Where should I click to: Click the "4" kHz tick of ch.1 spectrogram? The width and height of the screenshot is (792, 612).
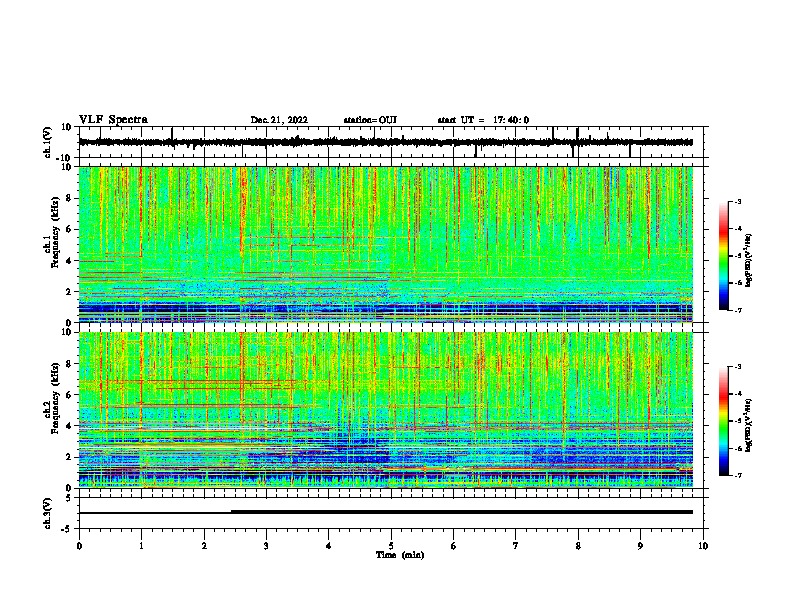point(69,261)
